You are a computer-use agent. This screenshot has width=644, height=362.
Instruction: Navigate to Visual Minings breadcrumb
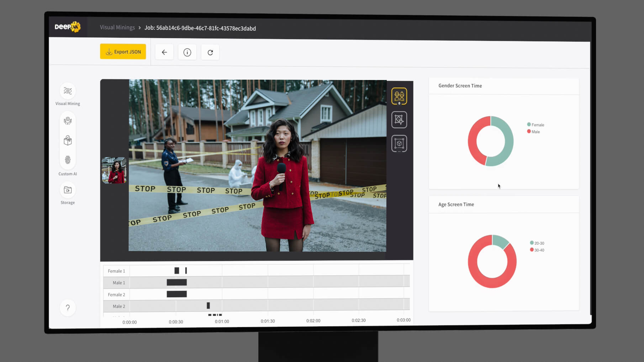(x=117, y=27)
